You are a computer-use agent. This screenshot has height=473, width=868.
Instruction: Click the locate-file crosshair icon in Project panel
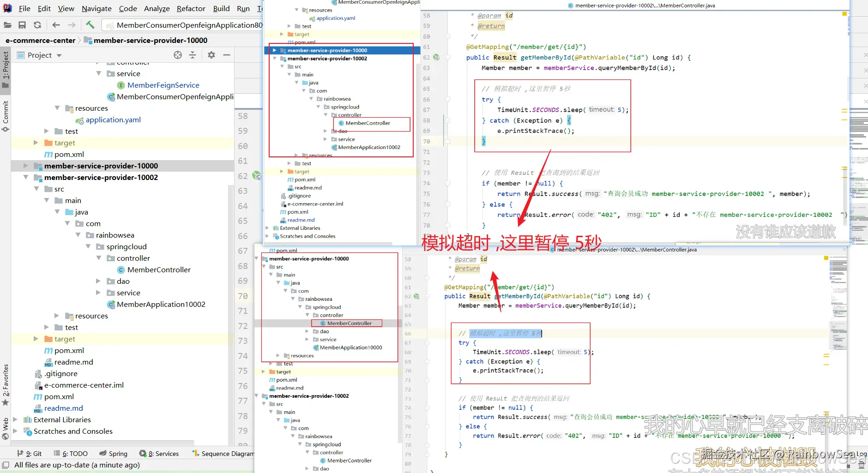[x=178, y=55]
